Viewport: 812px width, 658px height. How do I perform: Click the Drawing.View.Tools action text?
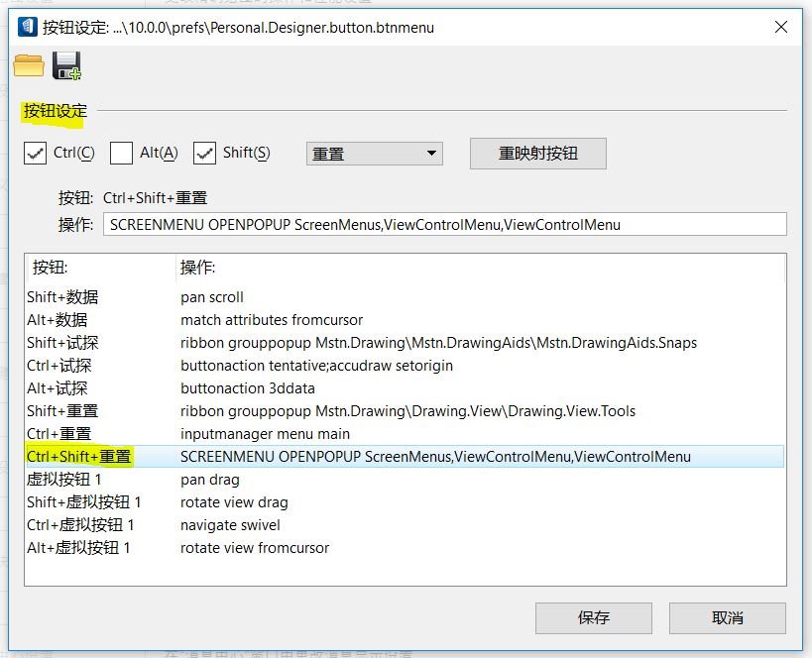click(407, 411)
